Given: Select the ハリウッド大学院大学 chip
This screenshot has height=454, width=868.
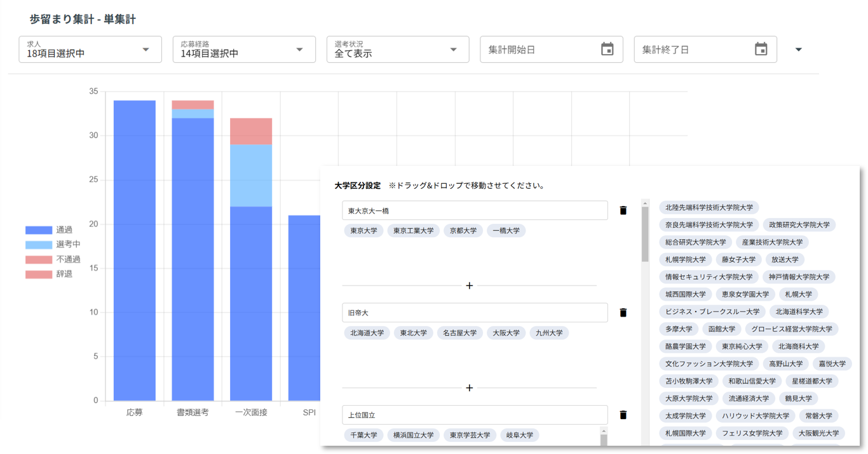Looking at the screenshot, I should [755, 416].
